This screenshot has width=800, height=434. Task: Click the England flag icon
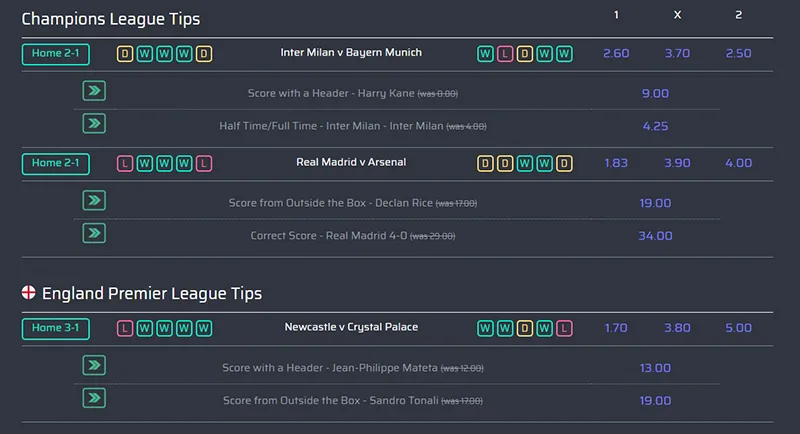(29, 293)
